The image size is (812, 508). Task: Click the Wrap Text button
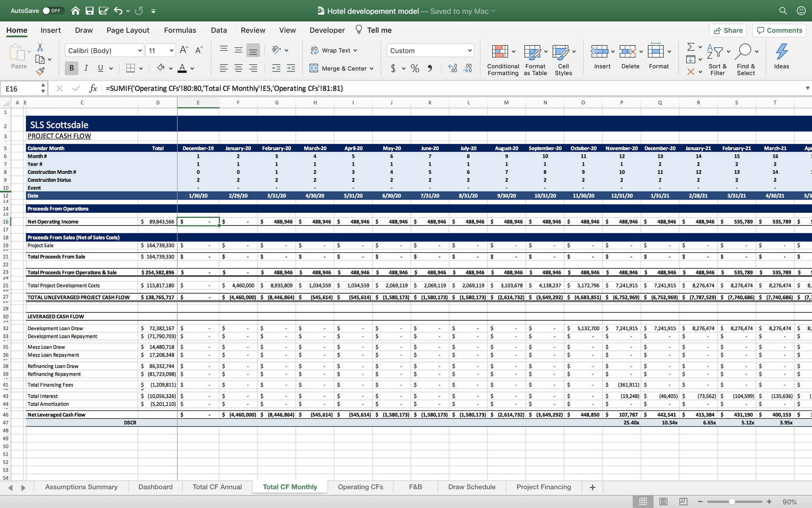pyautogui.click(x=333, y=50)
